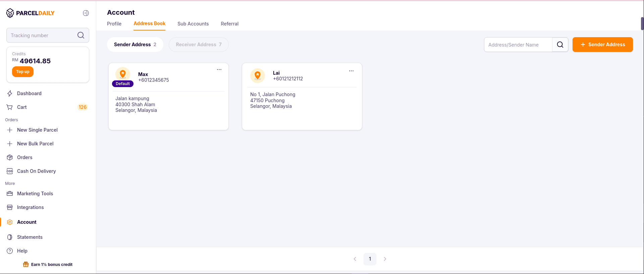644x274 pixels.
Task: Click the Statements icon
Action: pyautogui.click(x=10, y=237)
